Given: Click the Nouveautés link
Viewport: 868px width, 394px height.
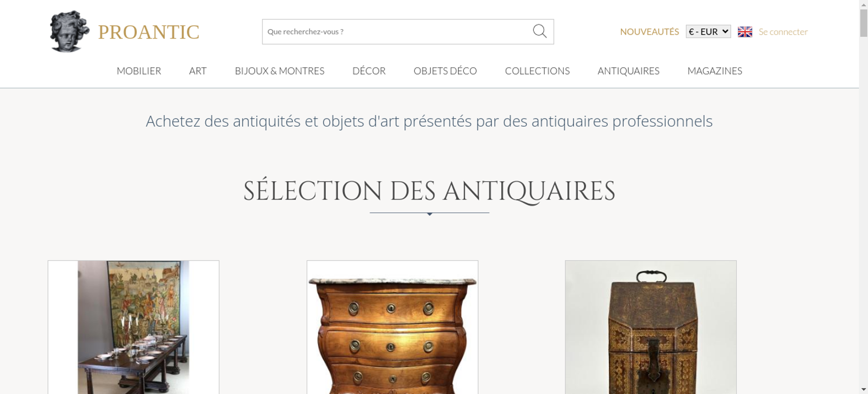Looking at the screenshot, I should coord(649,32).
